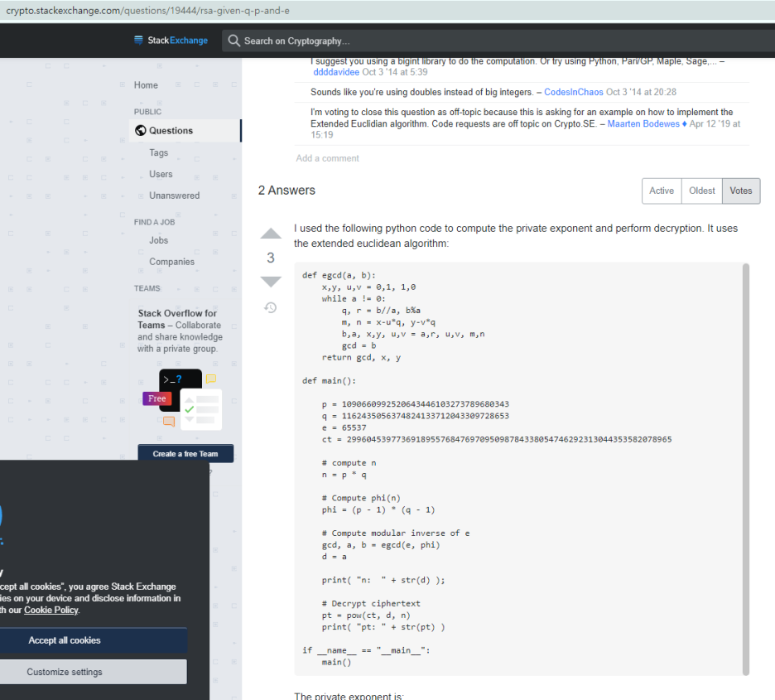Click the globe icon beside Questions

tap(141, 131)
